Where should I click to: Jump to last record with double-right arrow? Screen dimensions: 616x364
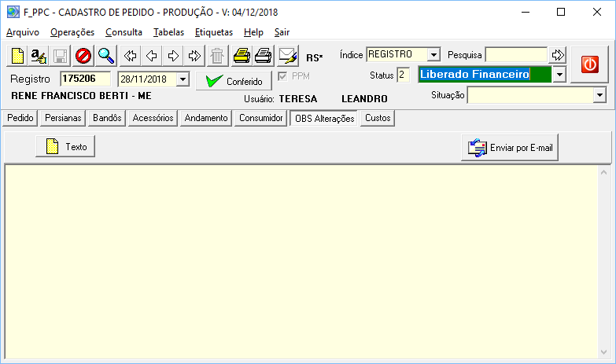coord(194,56)
